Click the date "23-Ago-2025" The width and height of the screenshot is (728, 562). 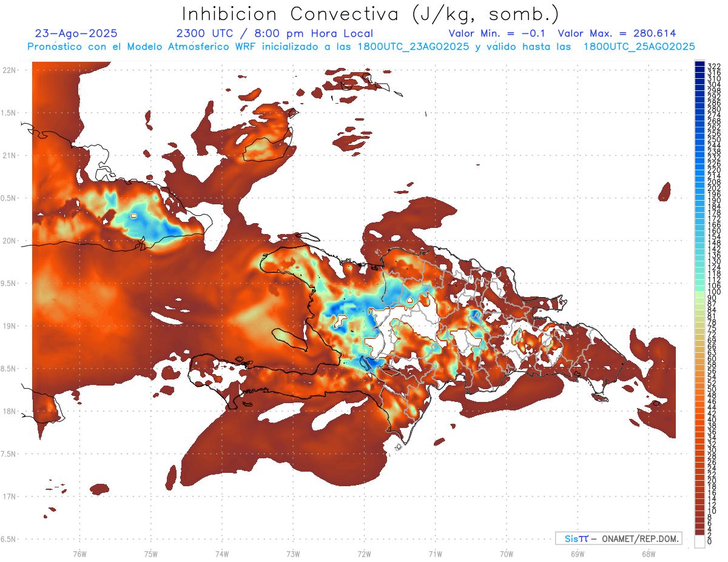coord(76,33)
